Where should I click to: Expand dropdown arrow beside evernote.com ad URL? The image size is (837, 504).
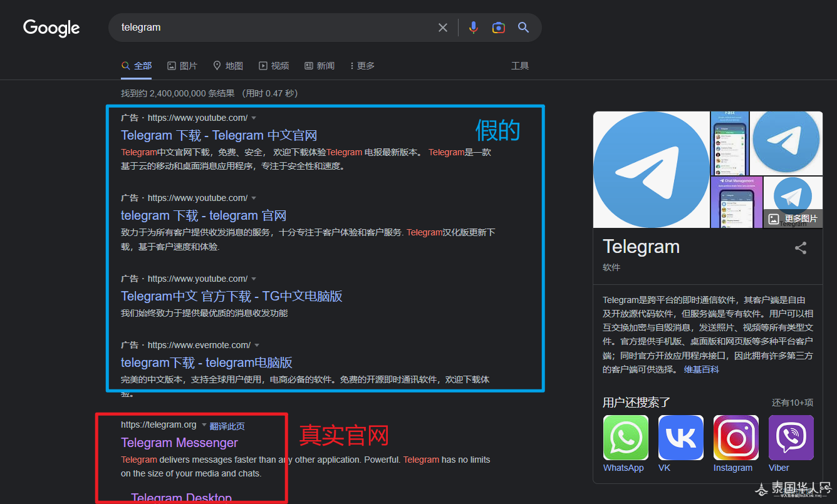pyautogui.click(x=257, y=346)
